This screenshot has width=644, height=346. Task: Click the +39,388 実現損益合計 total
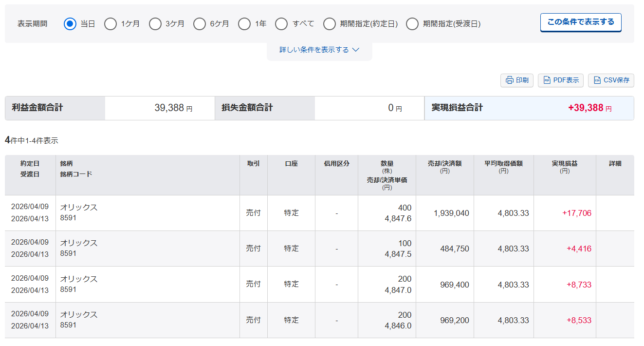pyautogui.click(x=585, y=108)
